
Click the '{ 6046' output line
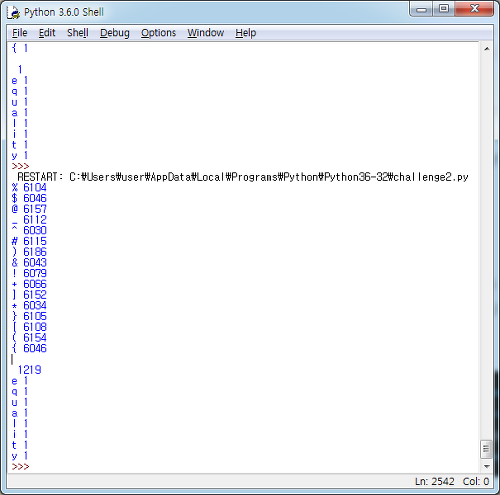pos(29,348)
